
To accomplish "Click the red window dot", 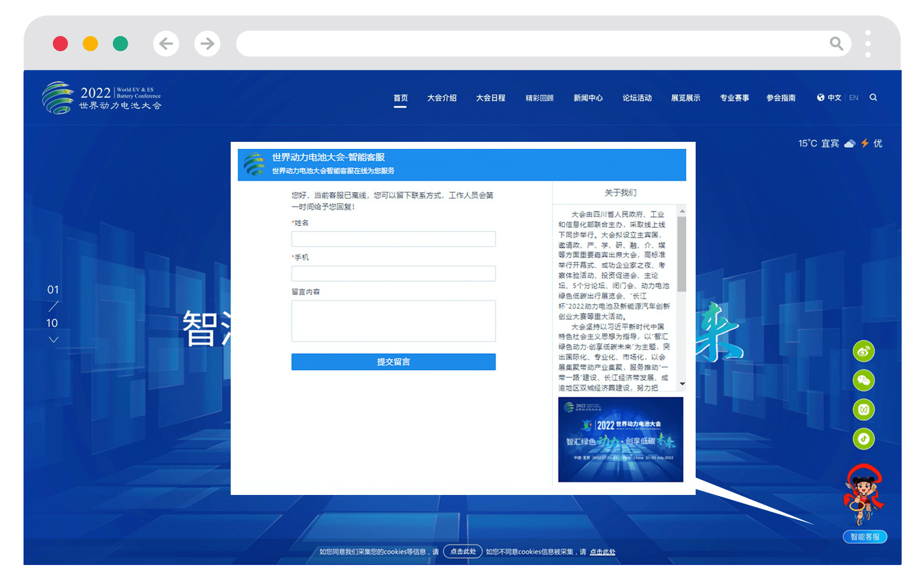I will [x=61, y=44].
